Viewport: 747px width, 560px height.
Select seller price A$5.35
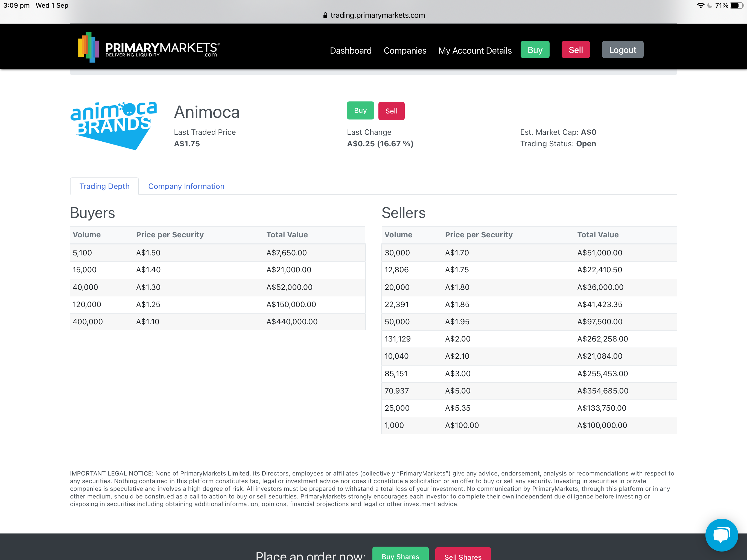[x=458, y=408]
